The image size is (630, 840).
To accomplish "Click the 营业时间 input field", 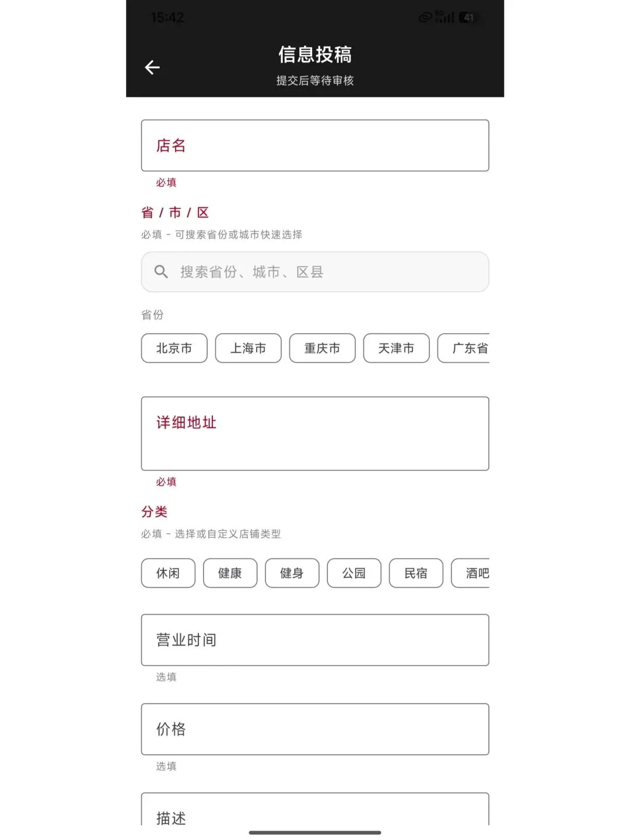I will [x=315, y=640].
